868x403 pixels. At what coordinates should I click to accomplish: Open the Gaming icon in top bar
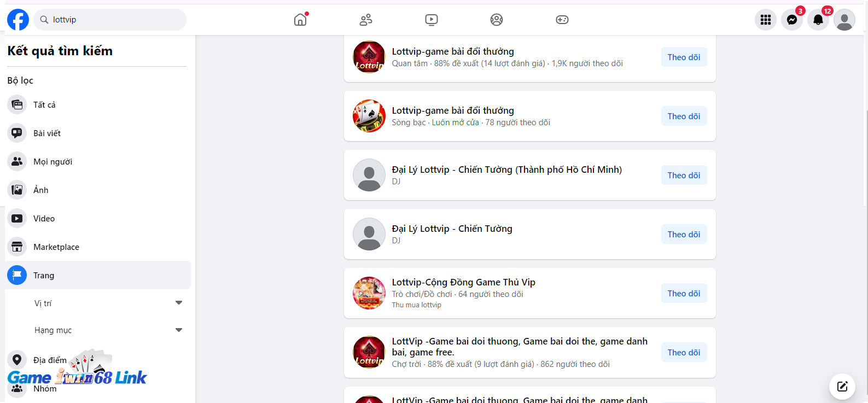[x=562, y=20]
